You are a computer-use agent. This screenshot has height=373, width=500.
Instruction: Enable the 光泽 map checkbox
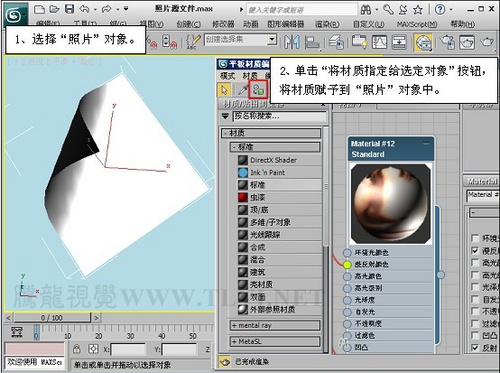475,287
